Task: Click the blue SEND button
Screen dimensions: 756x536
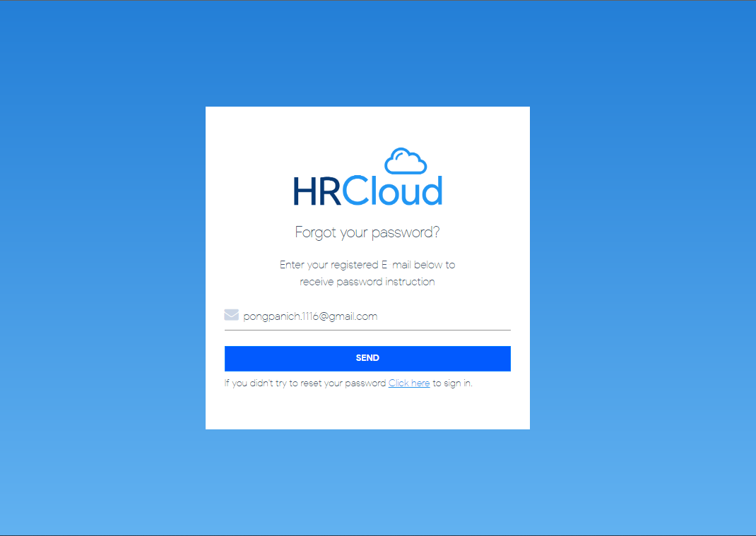Action: click(x=367, y=358)
